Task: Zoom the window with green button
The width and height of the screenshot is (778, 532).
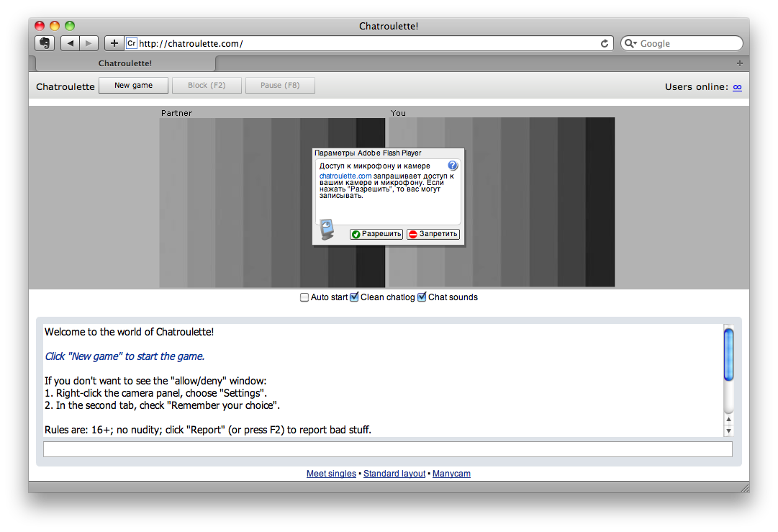Action: click(x=70, y=26)
